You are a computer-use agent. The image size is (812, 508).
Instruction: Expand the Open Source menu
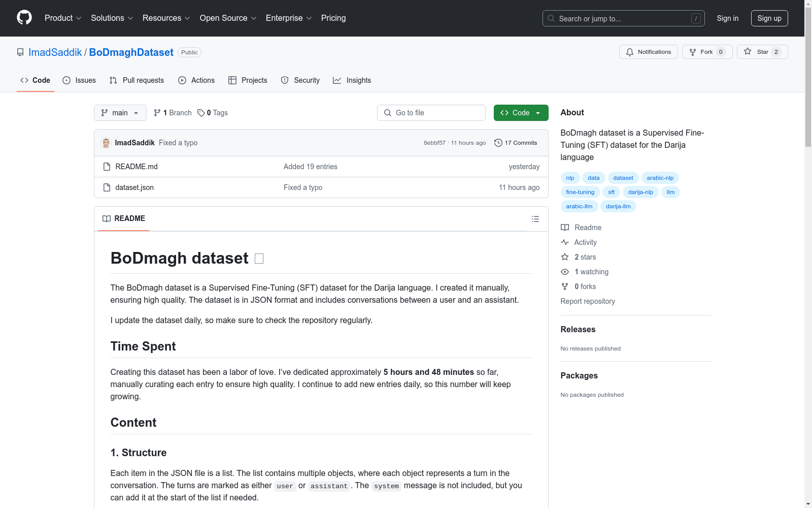click(228, 18)
